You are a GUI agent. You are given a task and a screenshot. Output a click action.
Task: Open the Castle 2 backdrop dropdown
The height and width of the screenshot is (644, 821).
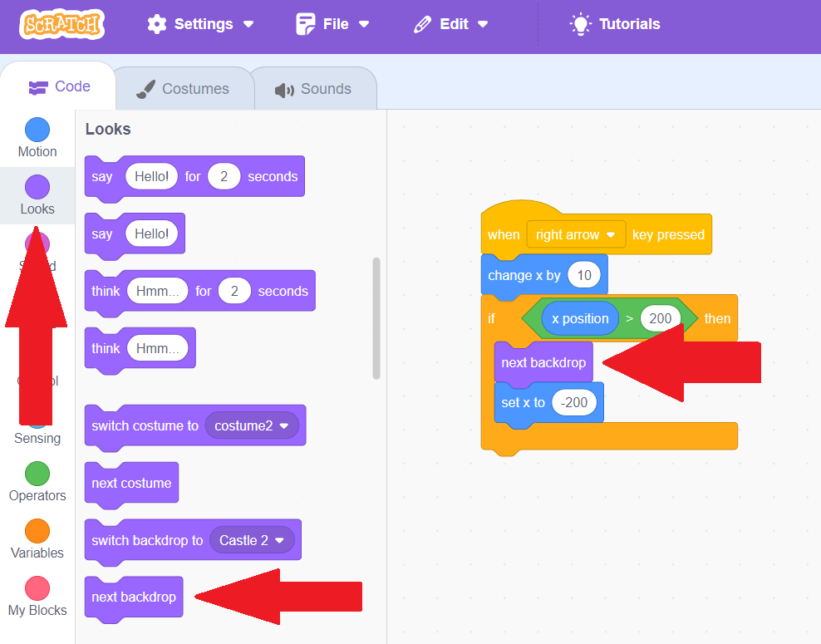point(252,540)
